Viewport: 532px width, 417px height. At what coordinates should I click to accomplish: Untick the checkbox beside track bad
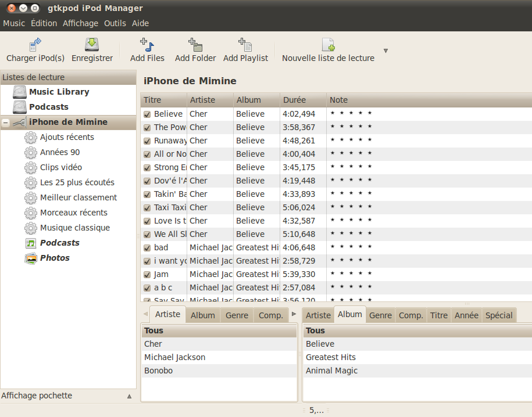pyautogui.click(x=147, y=248)
